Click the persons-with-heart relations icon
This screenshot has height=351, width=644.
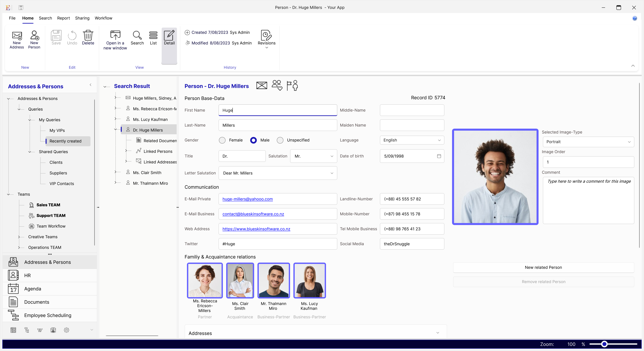(277, 85)
